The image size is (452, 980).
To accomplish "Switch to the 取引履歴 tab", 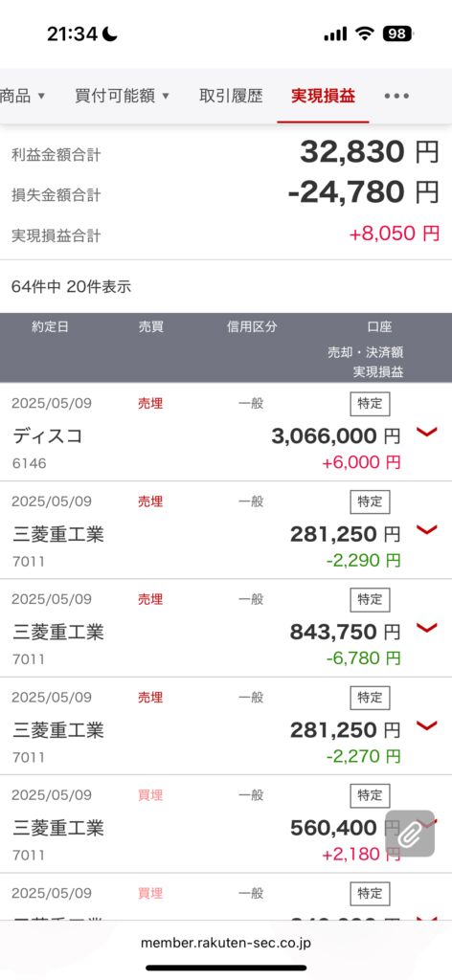I will click(x=231, y=97).
